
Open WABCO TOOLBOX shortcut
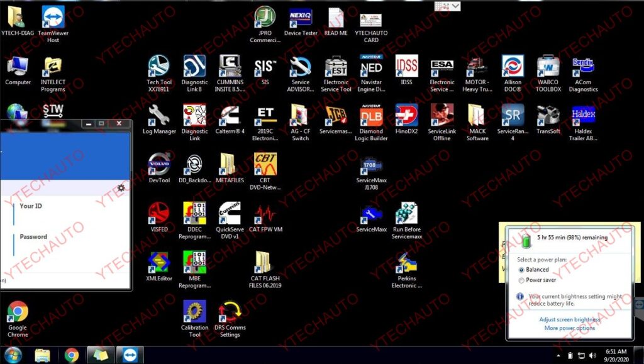[548, 73]
